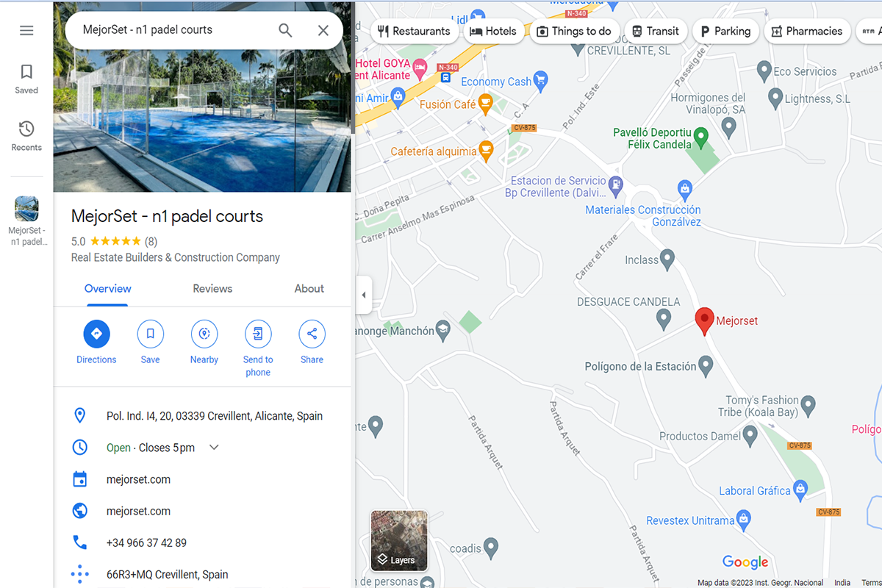Select Hotel GOYA marker

coord(420,69)
